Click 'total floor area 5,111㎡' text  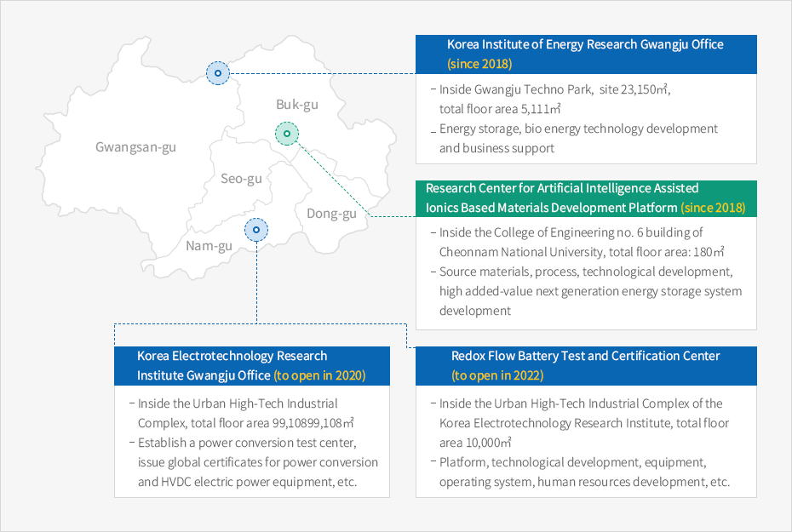click(500, 109)
